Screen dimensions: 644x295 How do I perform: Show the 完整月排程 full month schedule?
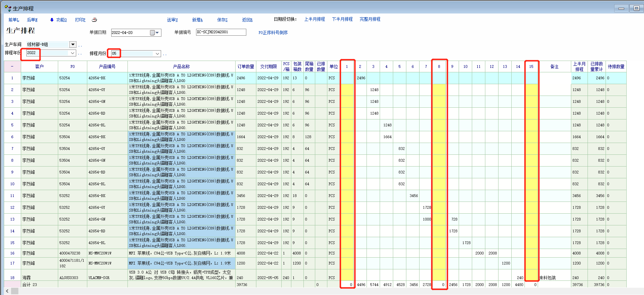[x=370, y=19]
